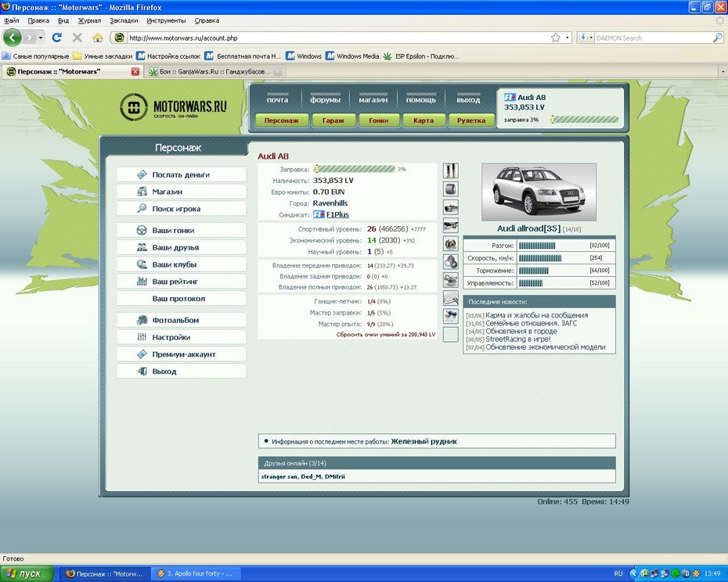Open форумы from the top navigation
This screenshot has width=728, height=582.
click(x=325, y=99)
